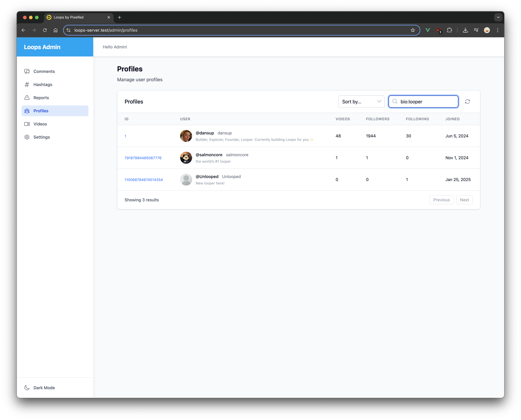This screenshot has height=420, width=521.
Task: Click the browser home icon
Action: coord(56,30)
